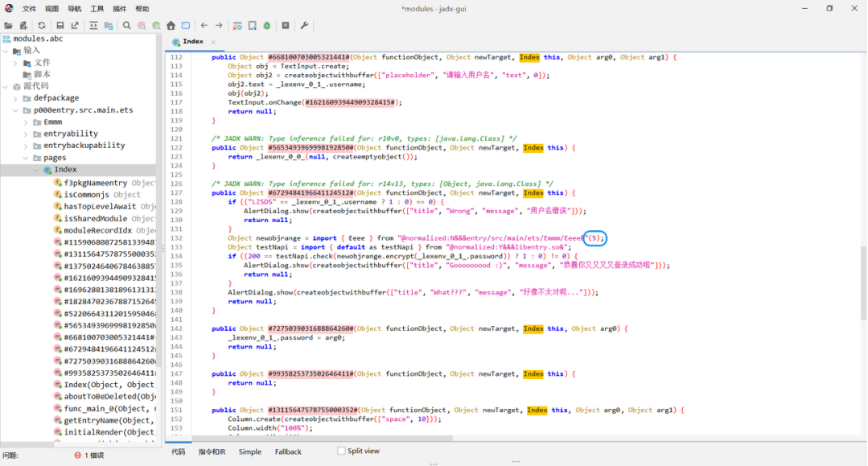Navigate back with left arrow
The height and width of the screenshot is (466, 868).
[x=204, y=26]
